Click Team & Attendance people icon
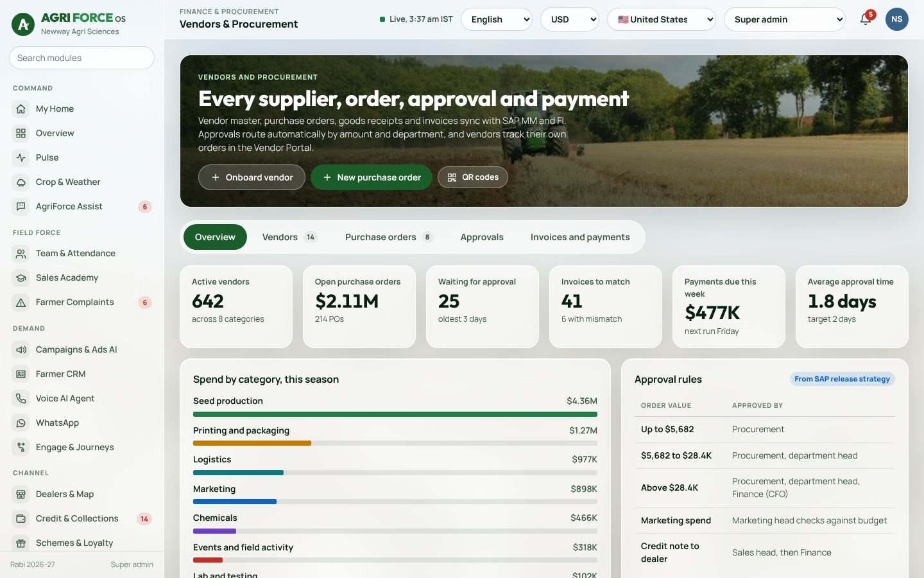 (21, 254)
